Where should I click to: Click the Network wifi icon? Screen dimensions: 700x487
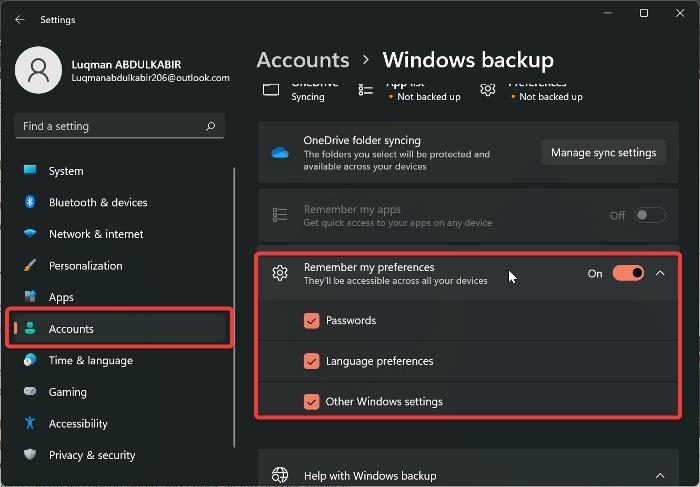(x=30, y=233)
